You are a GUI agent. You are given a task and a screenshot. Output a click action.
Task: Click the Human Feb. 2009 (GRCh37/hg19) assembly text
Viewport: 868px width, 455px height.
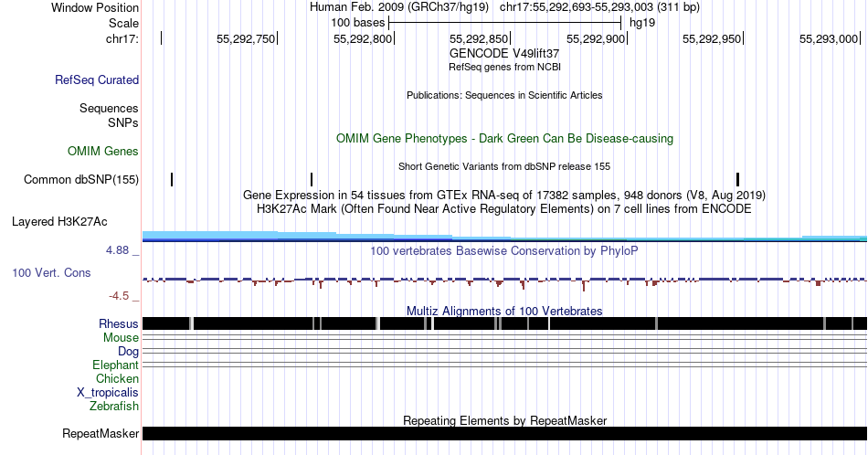tap(399, 7)
